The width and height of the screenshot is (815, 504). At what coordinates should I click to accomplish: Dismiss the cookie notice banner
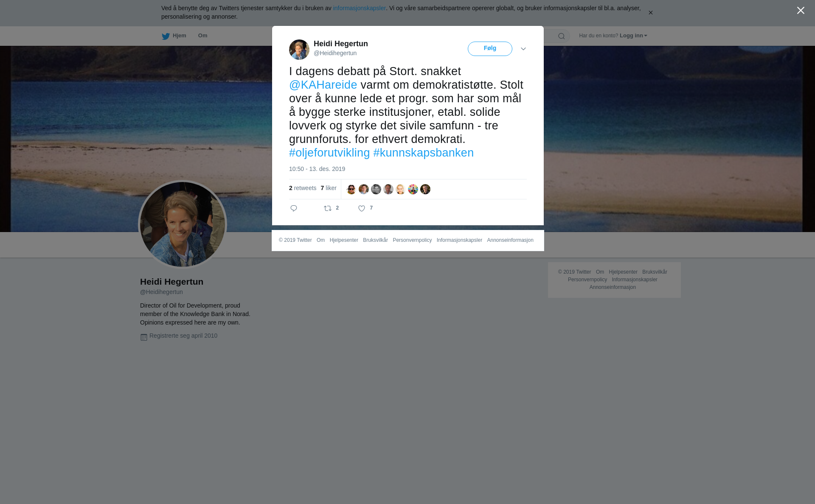tap(650, 13)
